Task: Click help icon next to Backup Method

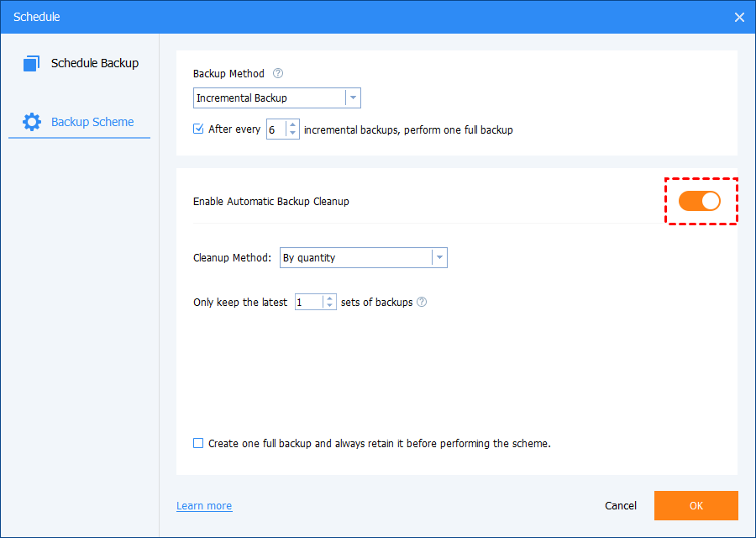Action: [278, 74]
